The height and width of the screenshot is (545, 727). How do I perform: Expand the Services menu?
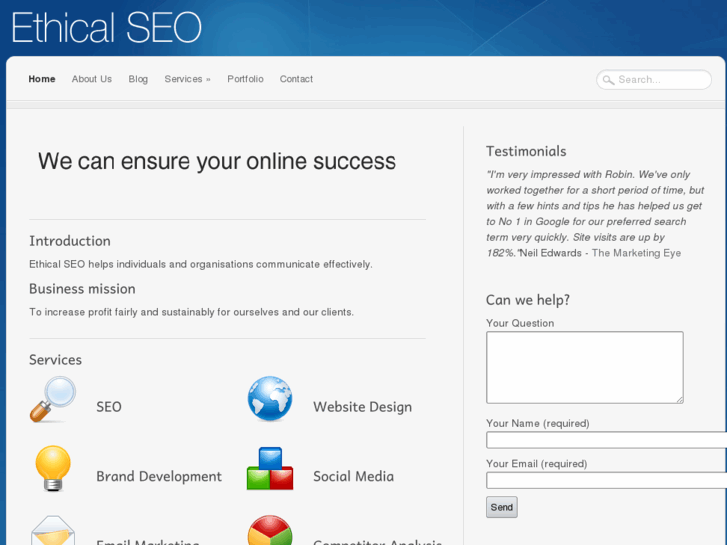(x=187, y=79)
